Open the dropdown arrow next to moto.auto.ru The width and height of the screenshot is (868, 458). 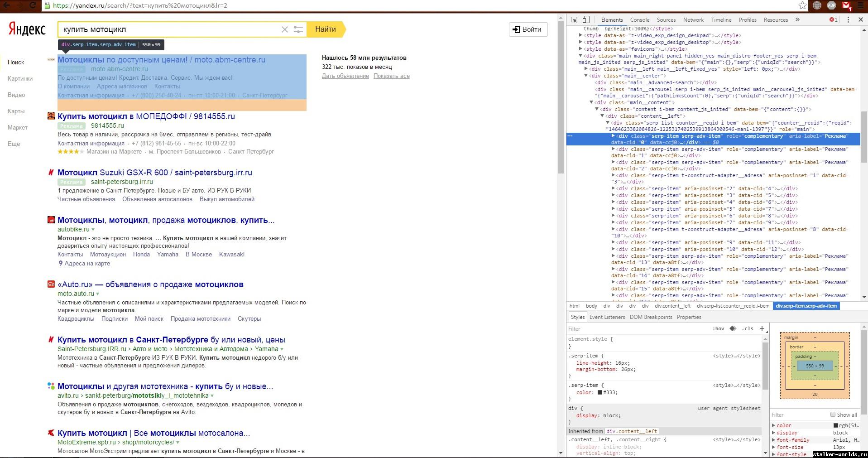click(x=98, y=294)
